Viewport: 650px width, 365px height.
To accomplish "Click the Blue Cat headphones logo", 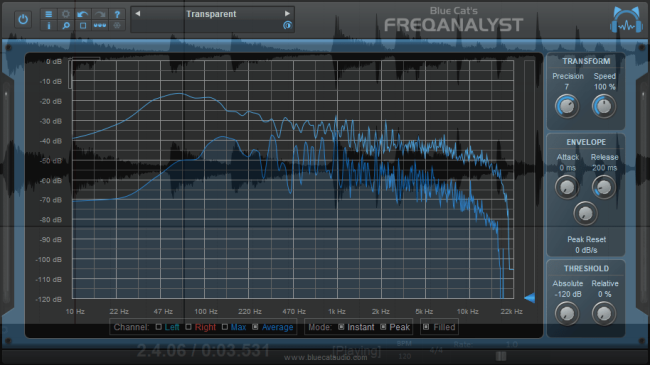I will click(626, 19).
